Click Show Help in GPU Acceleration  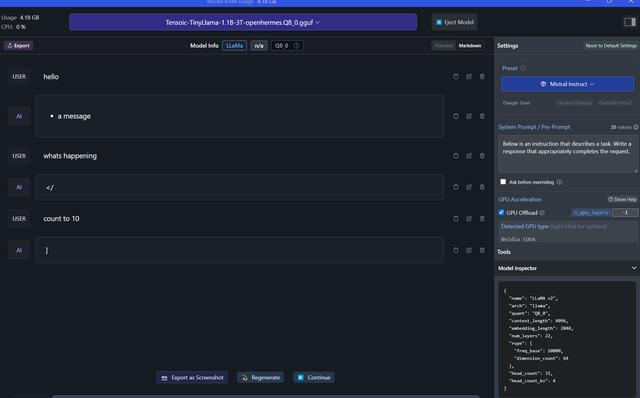point(622,200)
